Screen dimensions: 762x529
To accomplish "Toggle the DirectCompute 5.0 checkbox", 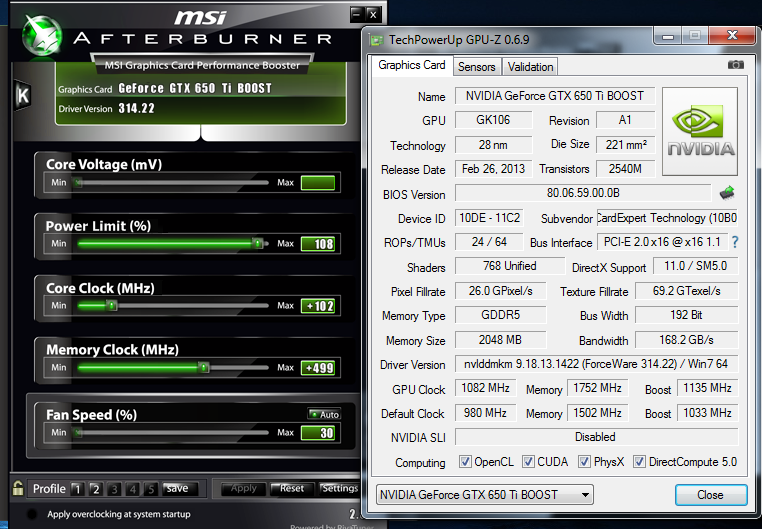I will point(639,461).
